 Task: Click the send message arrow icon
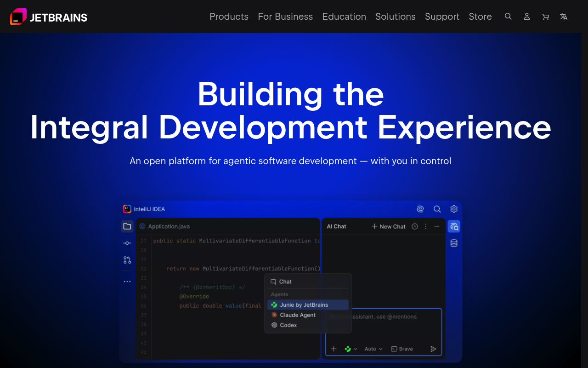433,349
